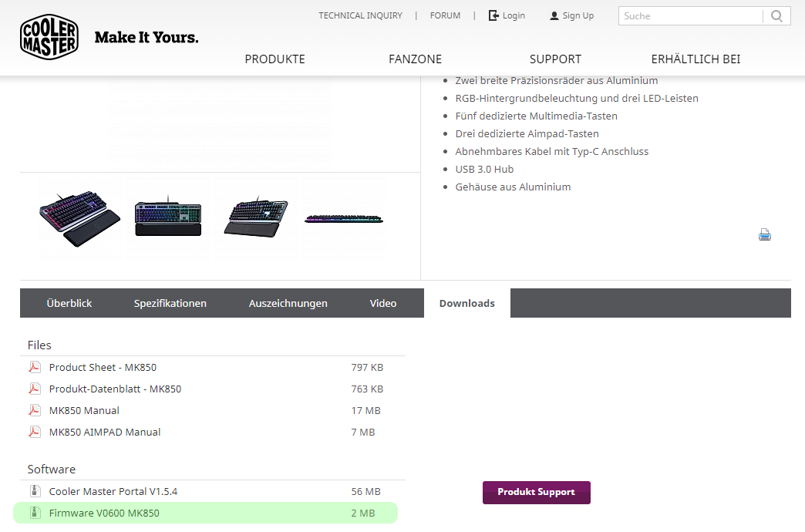Click the Produkt Support button
The height and width of the screenshot is (532, 805).
[536, 492]
